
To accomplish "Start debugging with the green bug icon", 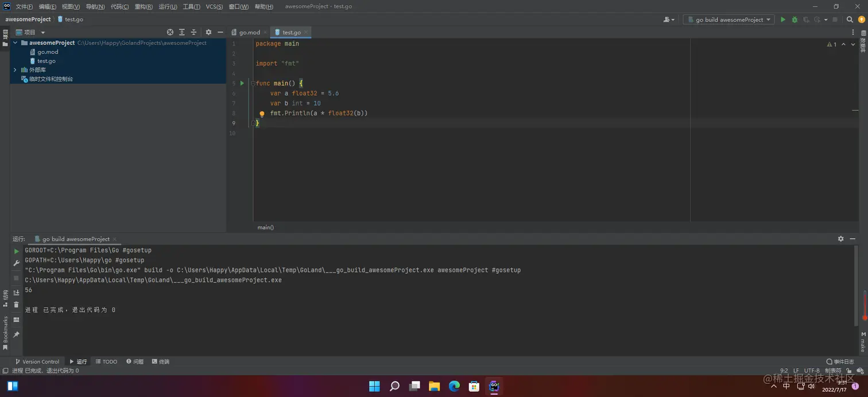I will [x=795, y=20].
